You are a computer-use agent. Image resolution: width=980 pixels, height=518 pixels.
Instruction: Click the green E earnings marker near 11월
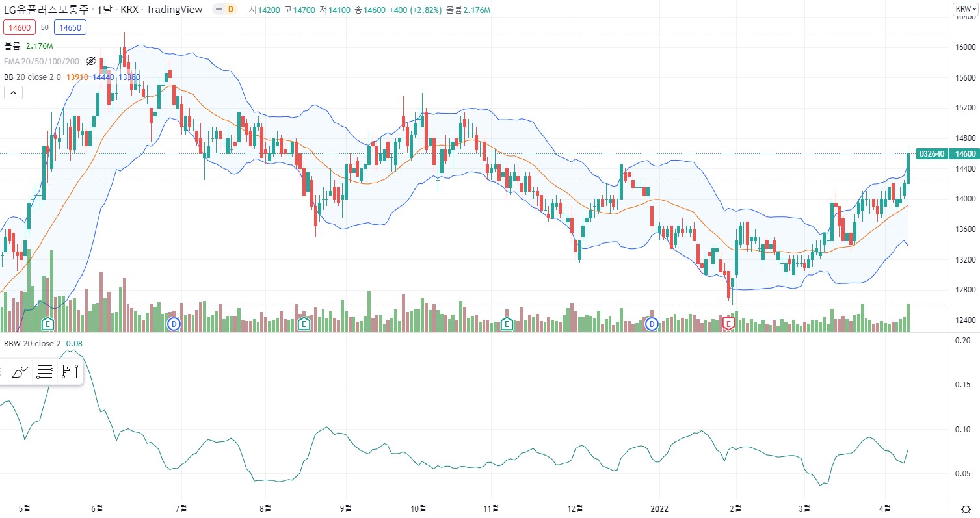coord(507,323)
